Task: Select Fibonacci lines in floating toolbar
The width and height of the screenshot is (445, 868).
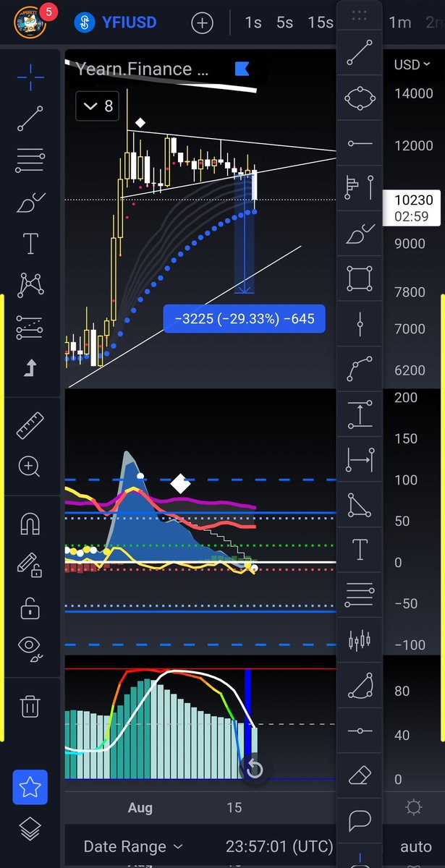Action: pyautogui.click(x=360, y=595)
